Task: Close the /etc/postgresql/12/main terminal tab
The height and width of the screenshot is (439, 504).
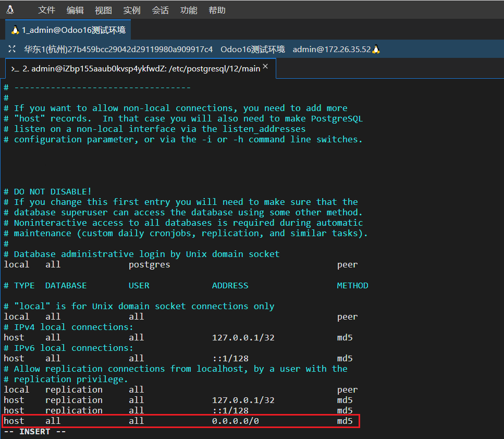Action: 265,66
